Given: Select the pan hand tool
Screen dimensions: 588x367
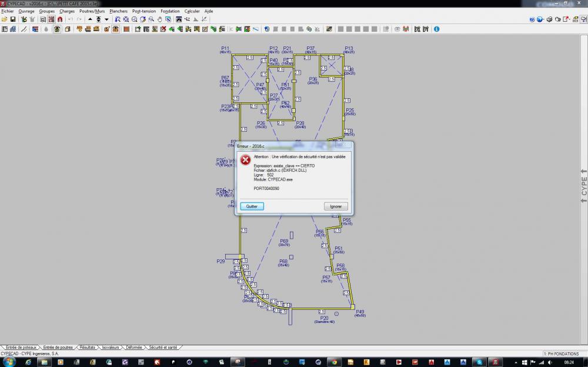Looking at the screenshot, I should click(x=160, y=19).
